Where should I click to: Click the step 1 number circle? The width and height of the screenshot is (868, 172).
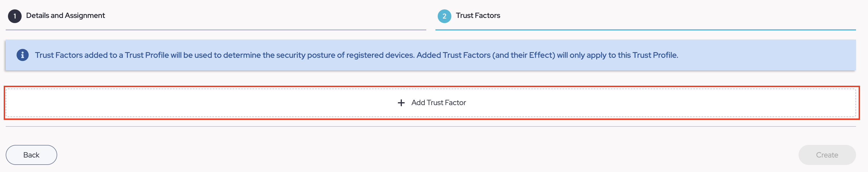15,16
